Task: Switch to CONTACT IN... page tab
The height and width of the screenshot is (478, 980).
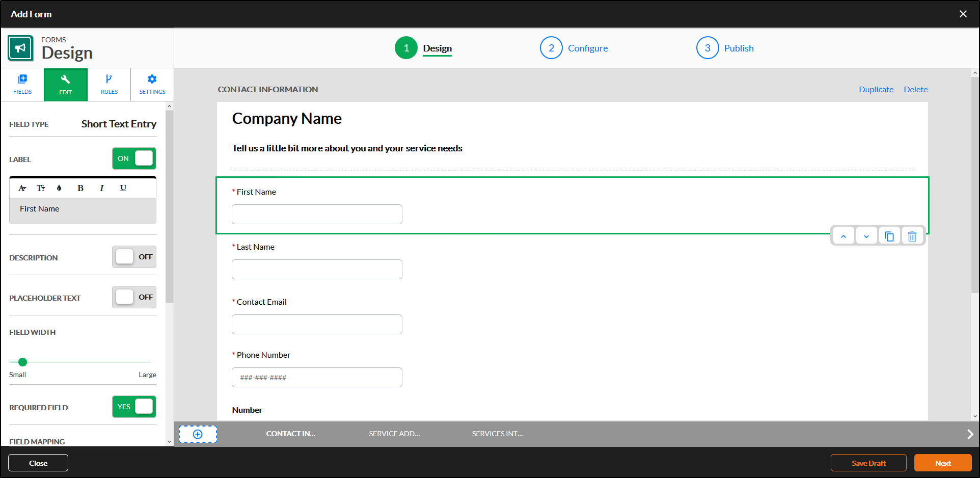Action: pyautogui.click(x=290, y=434)
